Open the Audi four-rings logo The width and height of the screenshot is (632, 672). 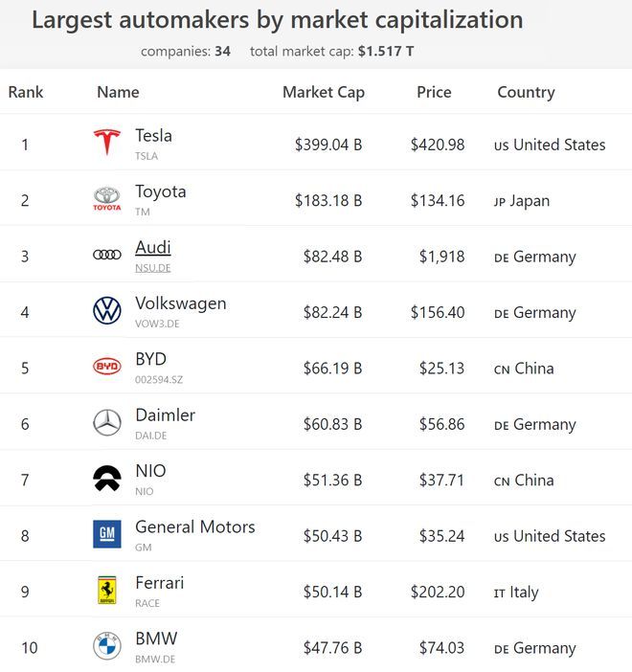(106, 255)
